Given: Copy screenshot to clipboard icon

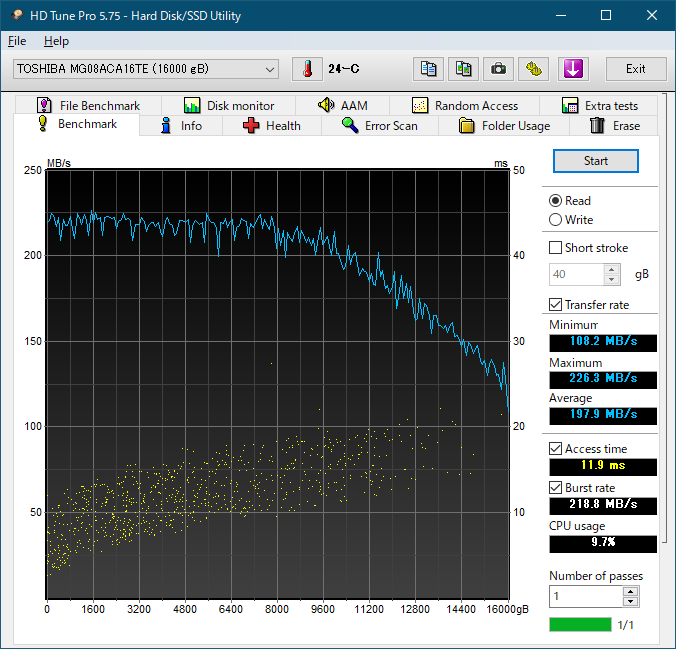Looking at the screenshot, I should (x=463, y=69).
